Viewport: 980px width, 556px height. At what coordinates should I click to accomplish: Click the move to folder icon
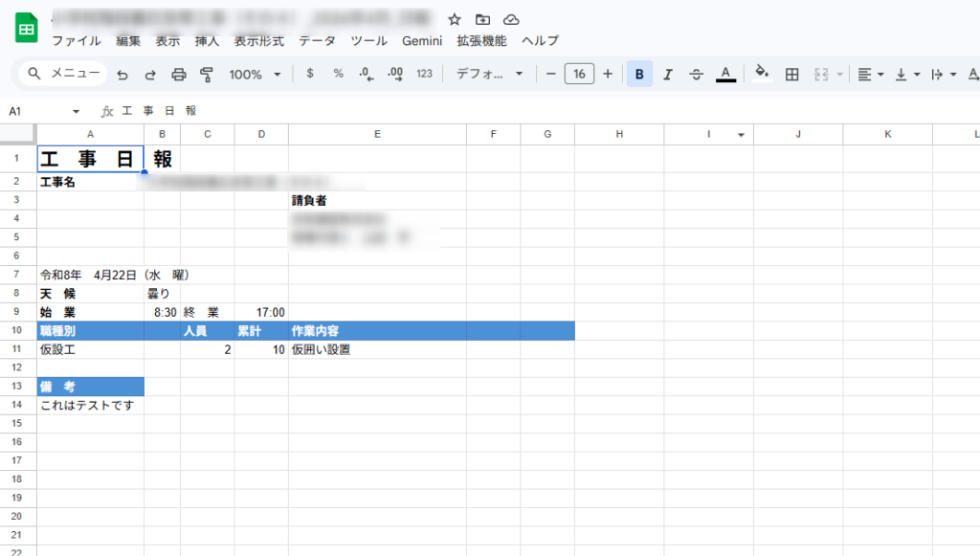point(482,19)
